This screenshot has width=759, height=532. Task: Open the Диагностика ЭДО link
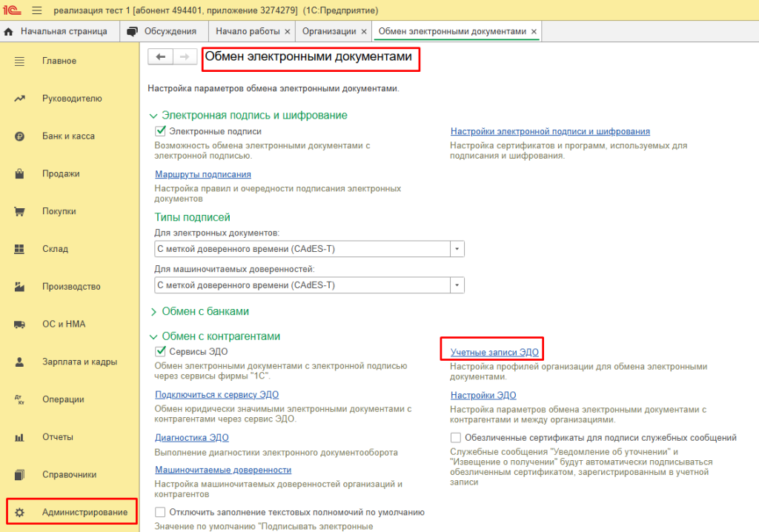(x=192, y=438)
